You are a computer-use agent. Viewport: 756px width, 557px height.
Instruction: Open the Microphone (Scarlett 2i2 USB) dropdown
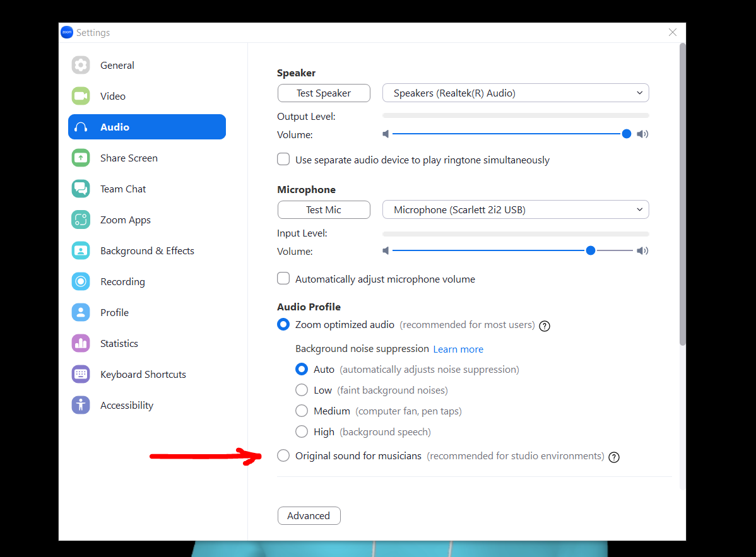[x=516, y=209]
